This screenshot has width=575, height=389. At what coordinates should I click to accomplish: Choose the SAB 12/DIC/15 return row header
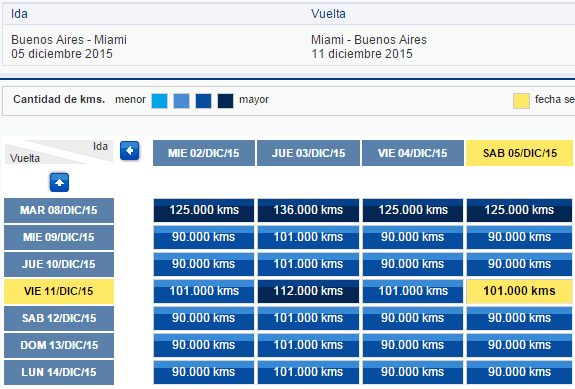(x=59, y=319)
